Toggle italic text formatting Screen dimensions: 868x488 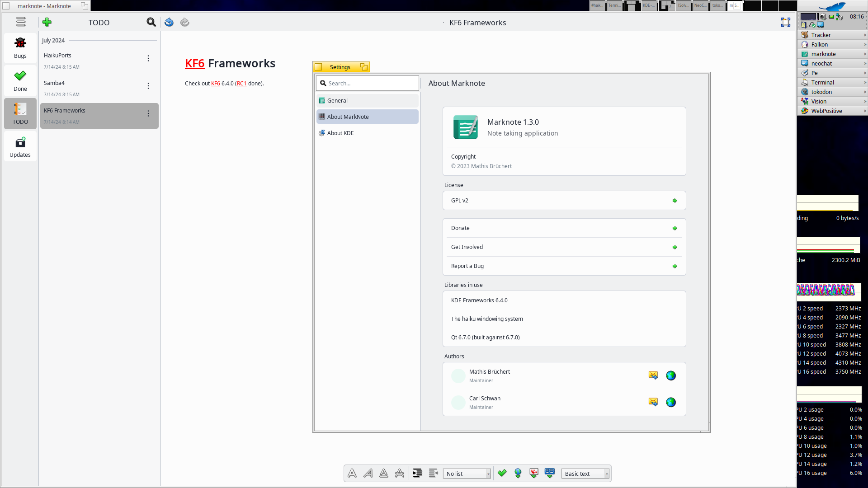(x=368, y=473)
